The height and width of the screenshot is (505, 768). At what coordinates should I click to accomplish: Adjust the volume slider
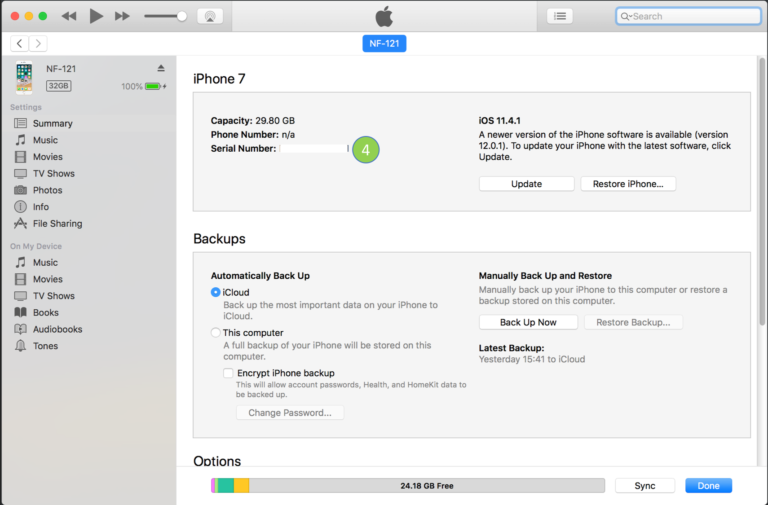[181, 16]
